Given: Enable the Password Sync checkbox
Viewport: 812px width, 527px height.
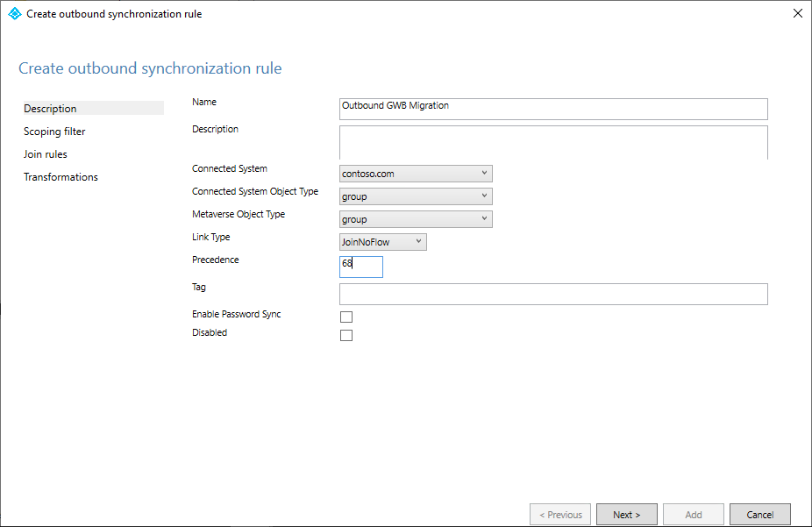Looking at the screenshot, I should [x=346, y=317].
